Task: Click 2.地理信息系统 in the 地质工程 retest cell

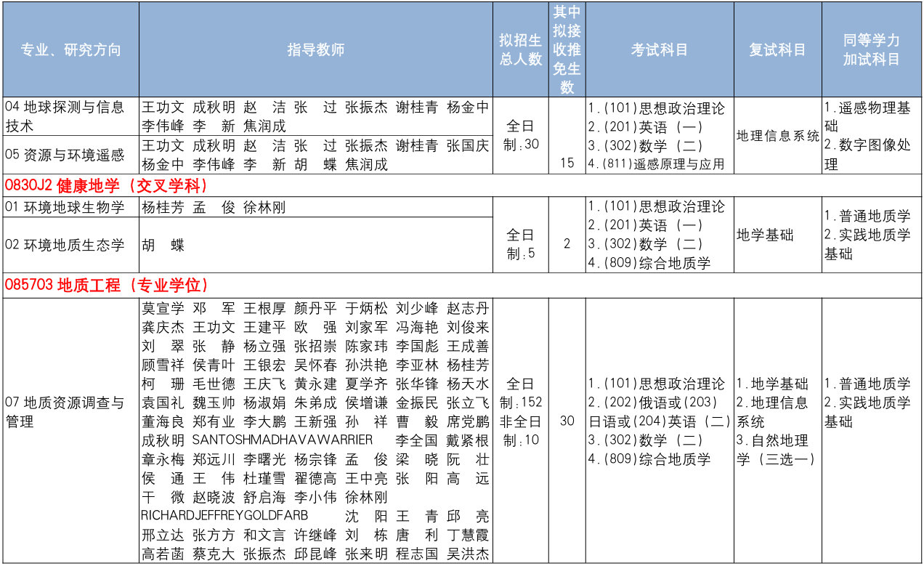Action: tap(772, 412)
